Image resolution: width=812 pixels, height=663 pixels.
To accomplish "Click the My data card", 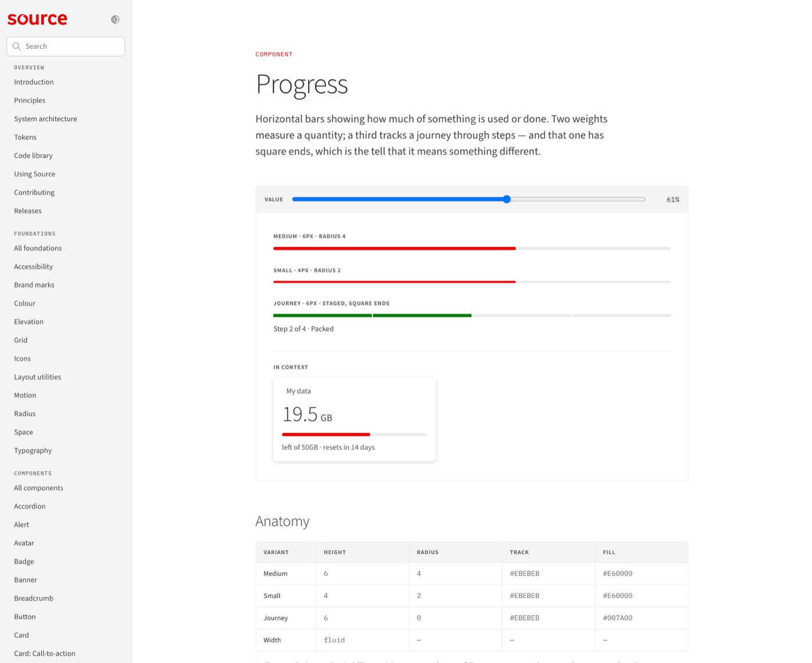I will tap(354, 419).
